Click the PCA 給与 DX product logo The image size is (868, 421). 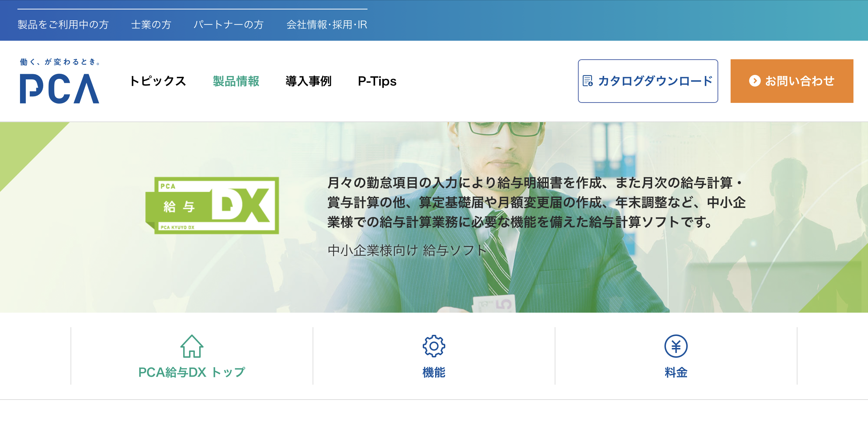point(212,205)
